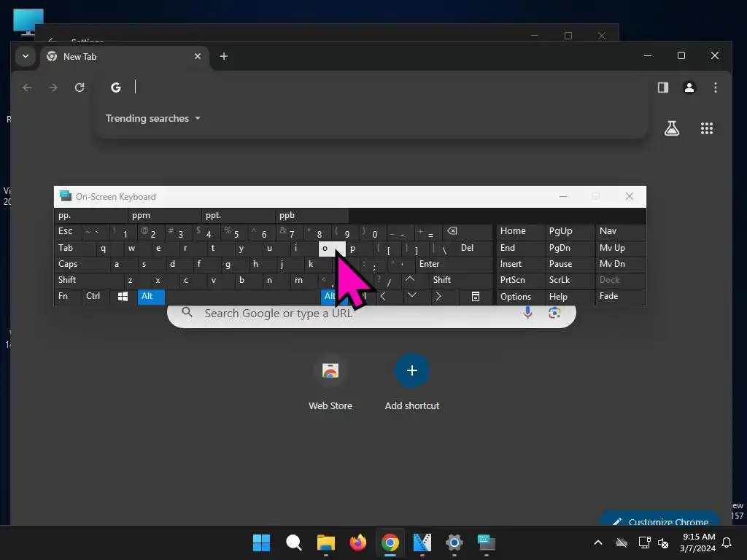The width and height of the screenshot is (747, 560).
Task: Toggle Nav mode key
Action: coord(620,231)
